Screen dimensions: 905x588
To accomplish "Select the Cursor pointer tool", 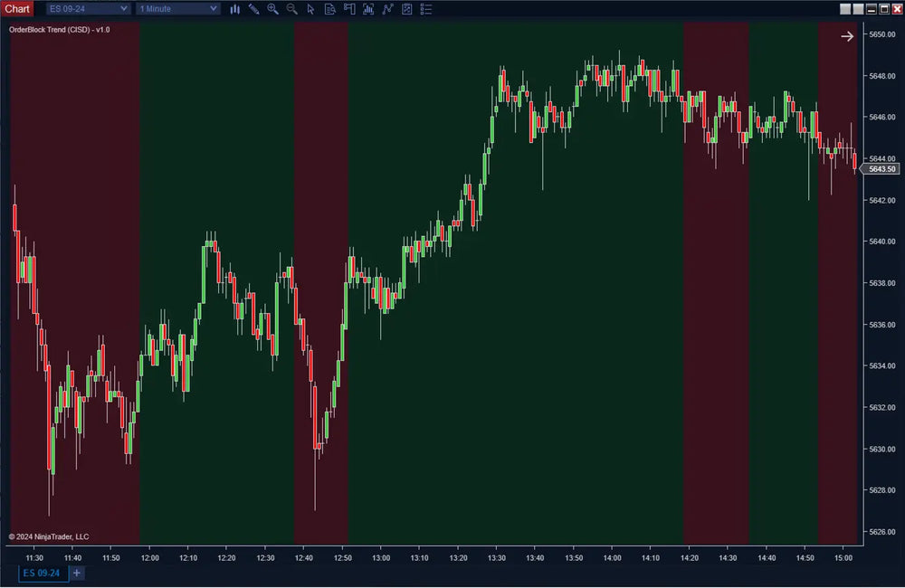I will pos(310,9).
